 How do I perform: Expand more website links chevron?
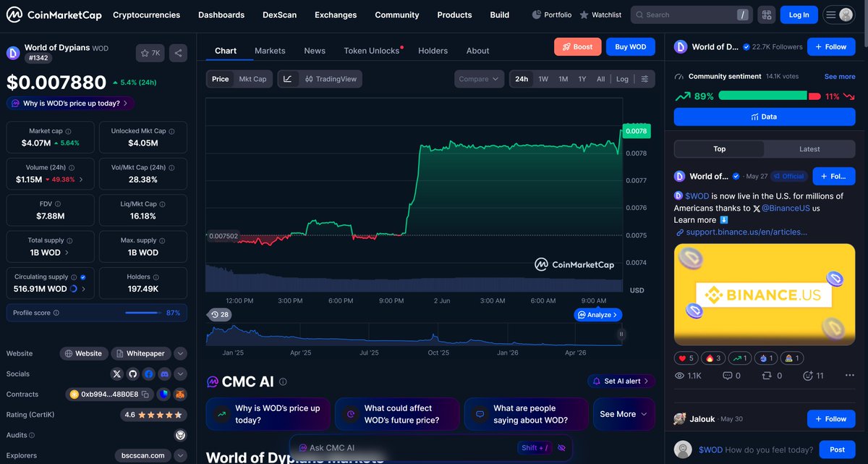(x=181, y=354)
